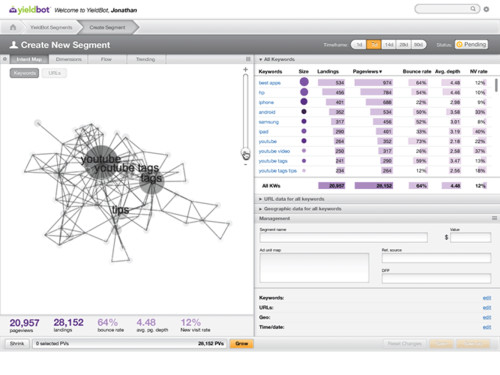Click the Segment name input field
500x375 pixels.
coord(343,237)
